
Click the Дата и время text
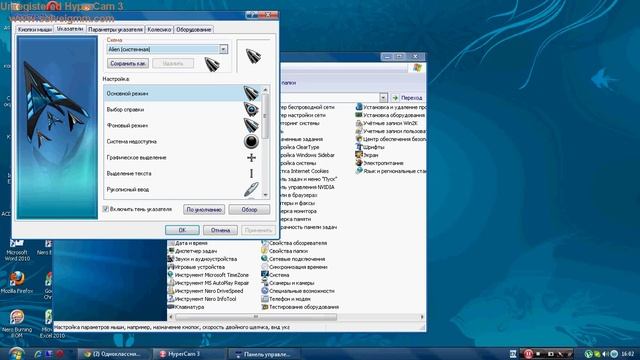(191, 243)
